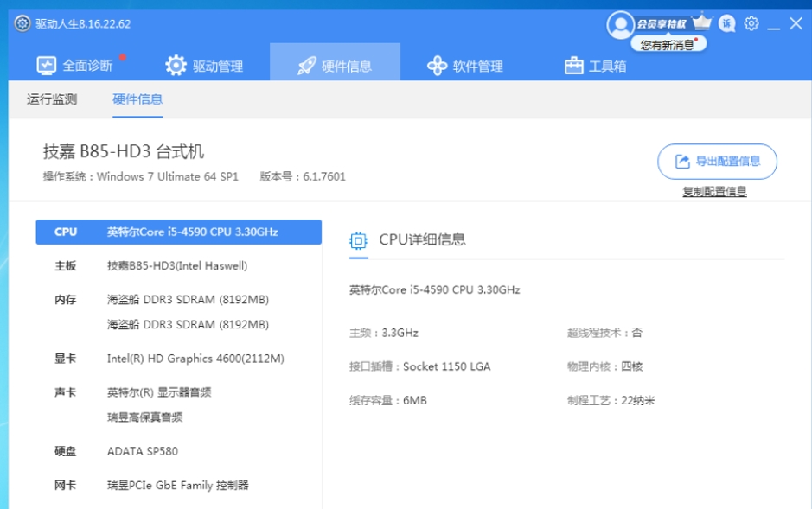The width and height of the screenshot is (812, 509).
Task: Open the feedback 诉 speech bubble icon
Action: pyautogui.click(x=727, y=24)
